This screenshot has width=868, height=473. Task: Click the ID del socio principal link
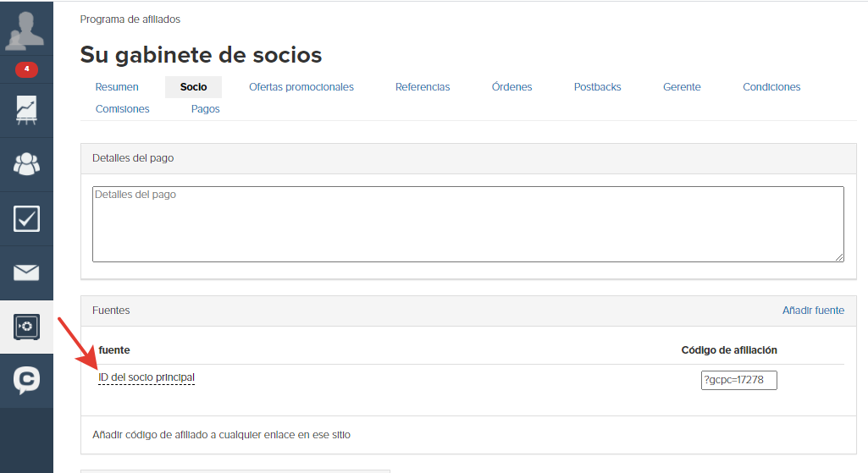(147, 377)
